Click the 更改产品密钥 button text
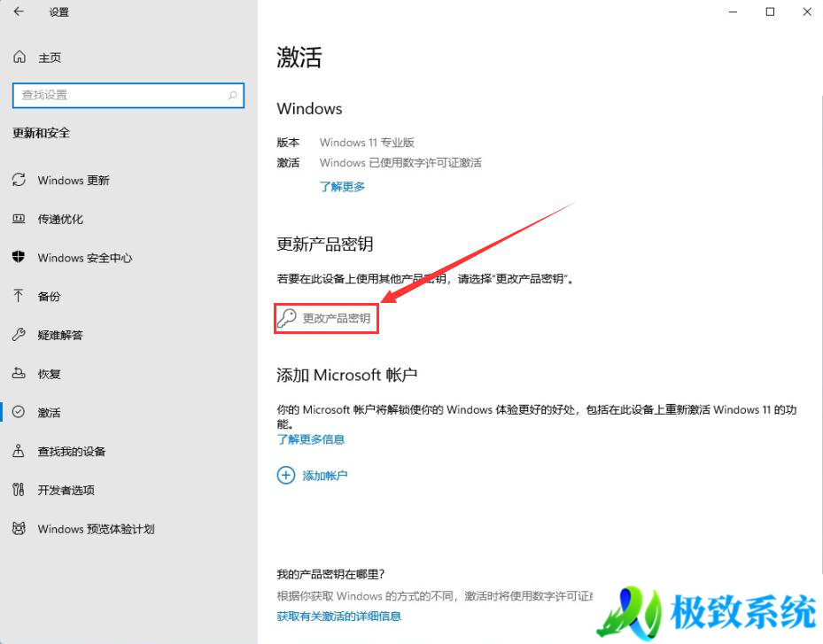Viewport: 823px width, 644px height. (x=337, y=318)
